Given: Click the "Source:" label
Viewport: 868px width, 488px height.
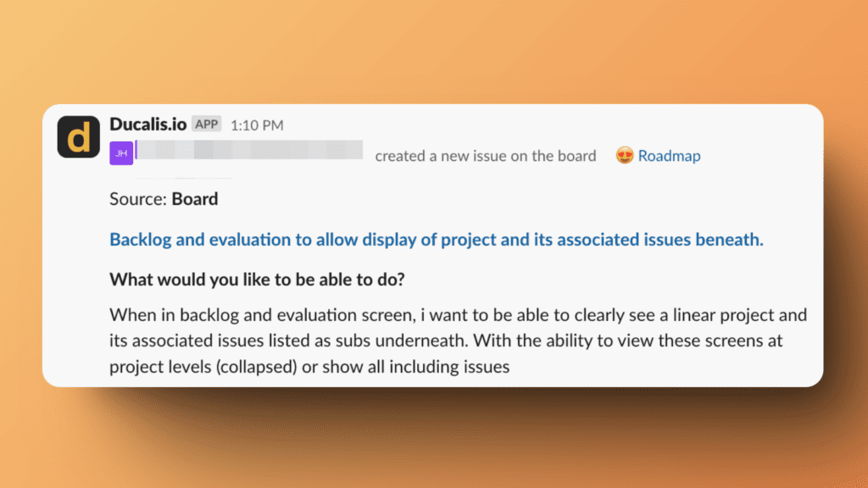Looking at the screenshot, I should [x=138, y=200].
